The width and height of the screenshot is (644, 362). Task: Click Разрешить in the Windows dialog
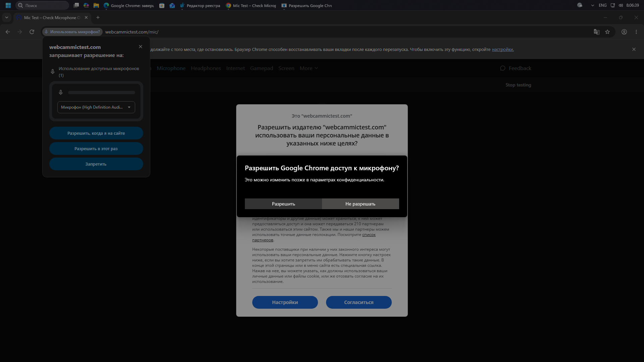click(x=283, y=204)
